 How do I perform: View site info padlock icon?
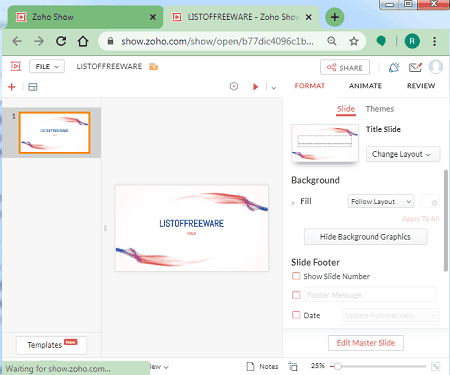click(110, 41)
